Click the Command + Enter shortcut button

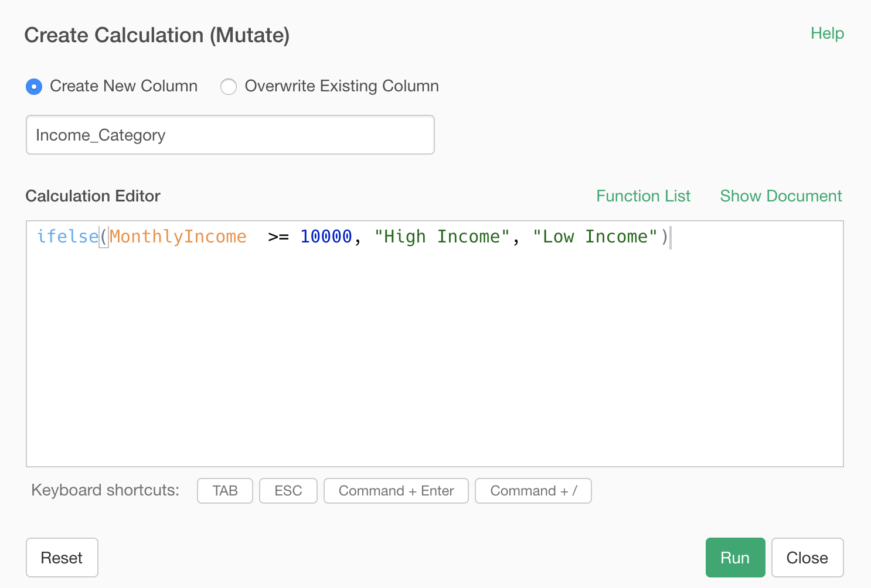[396, 491]
